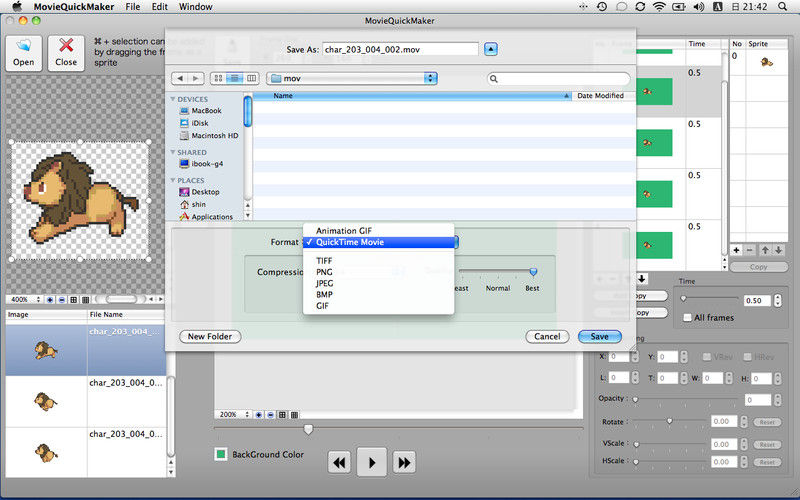Open the Window menu in the menu bar

(x=195, y=7)
